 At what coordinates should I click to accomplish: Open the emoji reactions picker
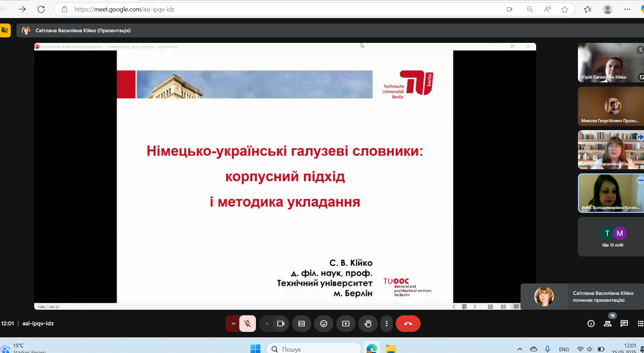click(x=324, y=324)
